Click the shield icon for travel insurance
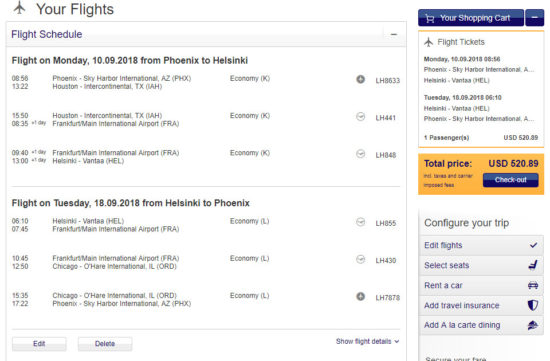 point(533,305)
